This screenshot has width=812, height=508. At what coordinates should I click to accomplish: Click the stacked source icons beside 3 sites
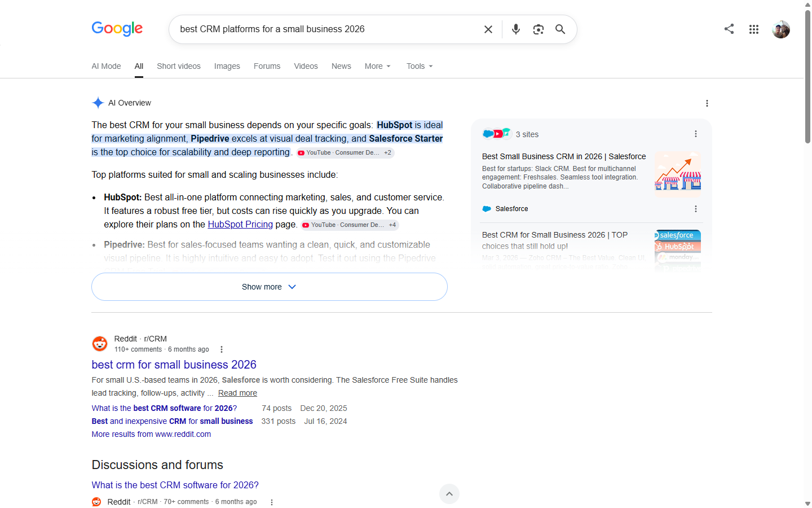(x=497, y=134)
